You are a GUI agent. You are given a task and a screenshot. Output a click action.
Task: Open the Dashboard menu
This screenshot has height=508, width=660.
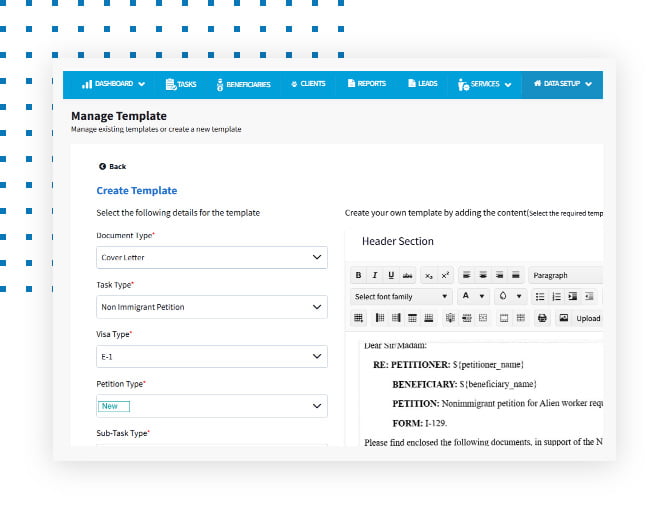coord(113,84)
